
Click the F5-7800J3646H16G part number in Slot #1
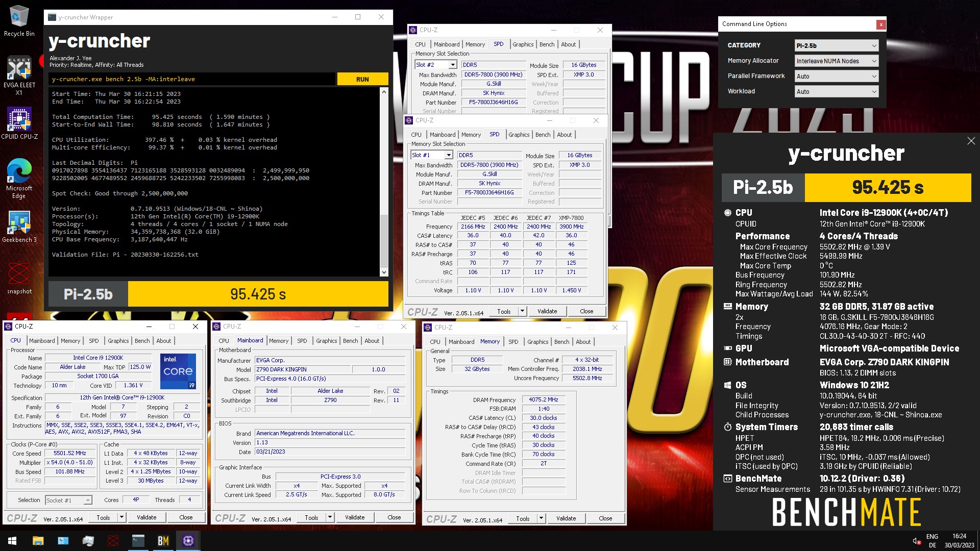[x=489, y=193]
